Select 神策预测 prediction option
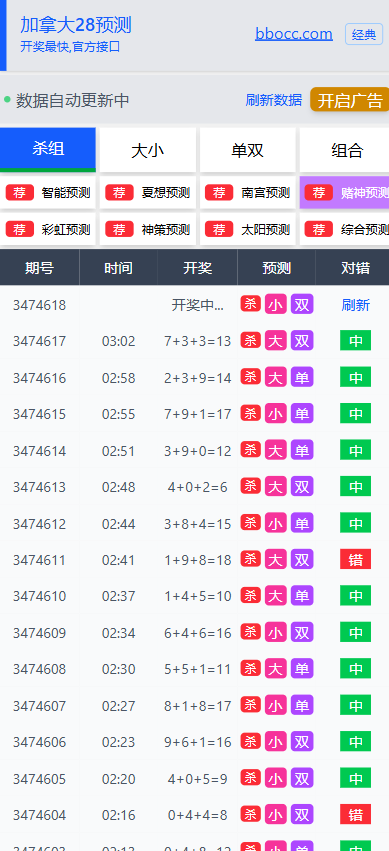This screenshot has height=851, width=389. 148,229
